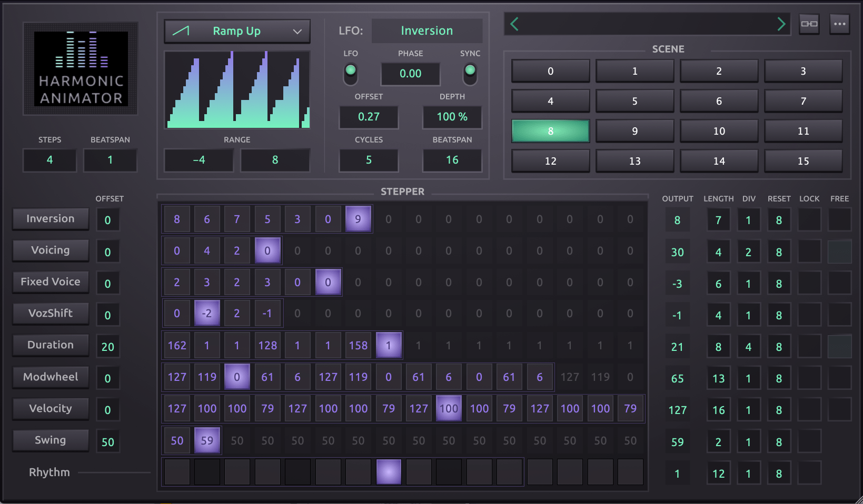Click the first Rhythm step cell
The height and width of the screenshot is (504, 863).
(177, 472)
